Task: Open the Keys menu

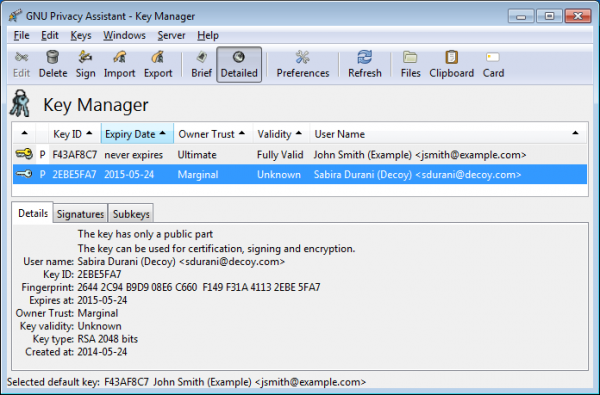Action: pyautogui.click(x=81, y=36)
